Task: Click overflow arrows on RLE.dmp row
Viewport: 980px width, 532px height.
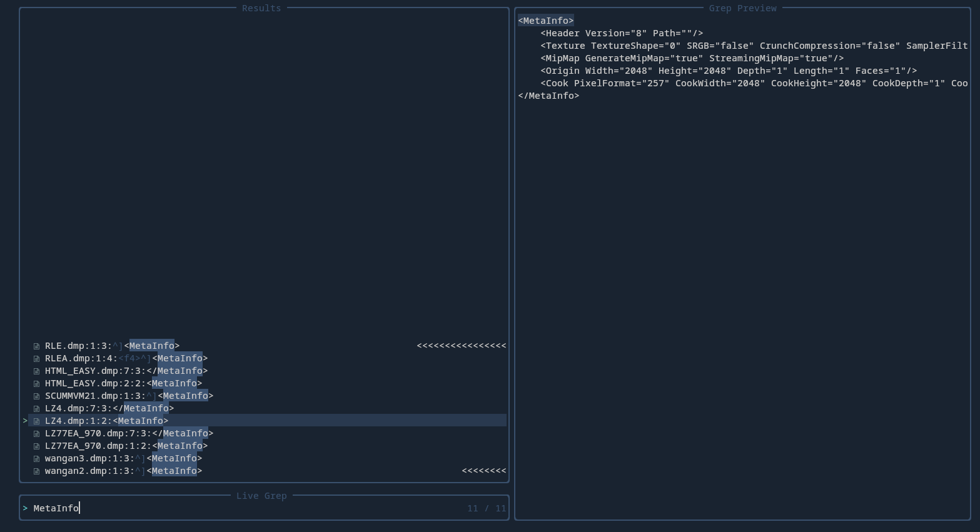Action: click(x=462, y=346)
